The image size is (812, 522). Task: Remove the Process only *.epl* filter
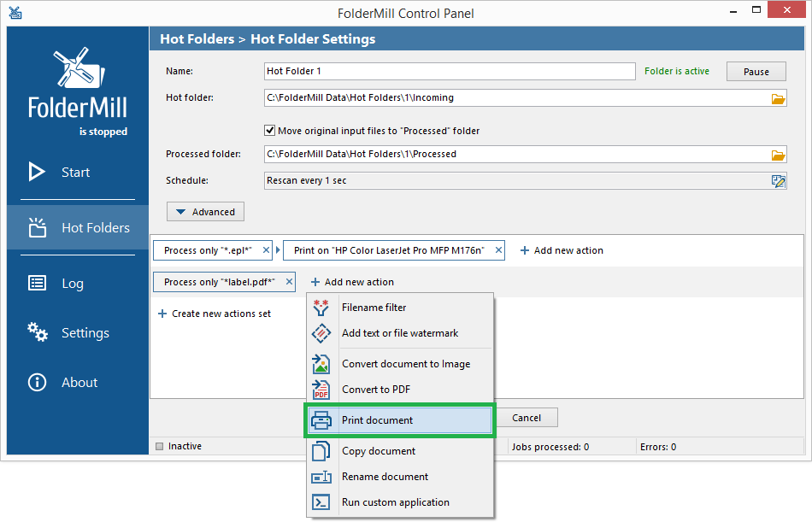266,250
